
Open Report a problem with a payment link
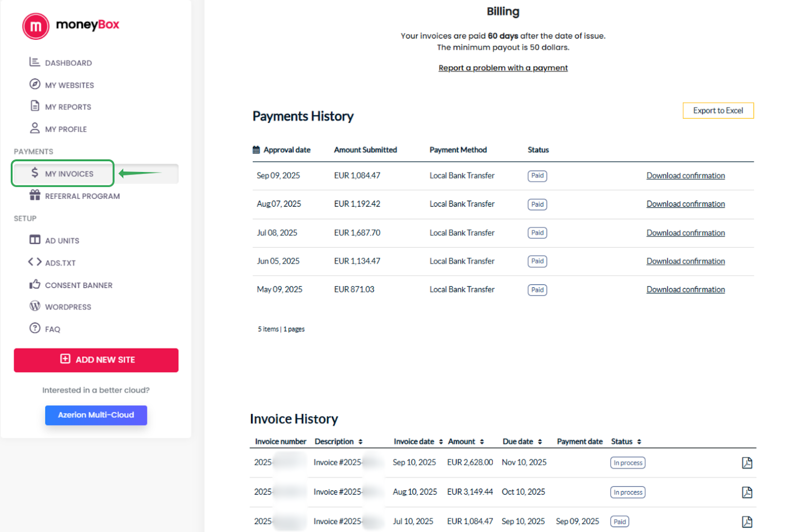pos(502,68)
